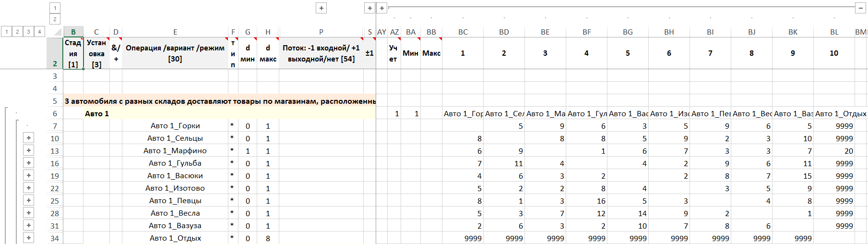Expand column group with plus above column P
Image resolution: width=868 pixels, height=244 pixels.
pyautogui.click(x=321, y=8)
